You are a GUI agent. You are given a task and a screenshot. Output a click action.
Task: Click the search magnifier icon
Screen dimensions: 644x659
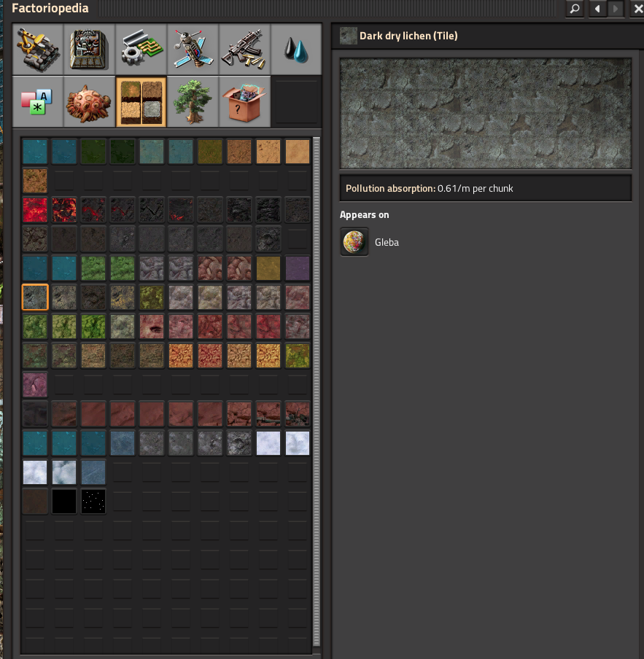tap(575, 9)
